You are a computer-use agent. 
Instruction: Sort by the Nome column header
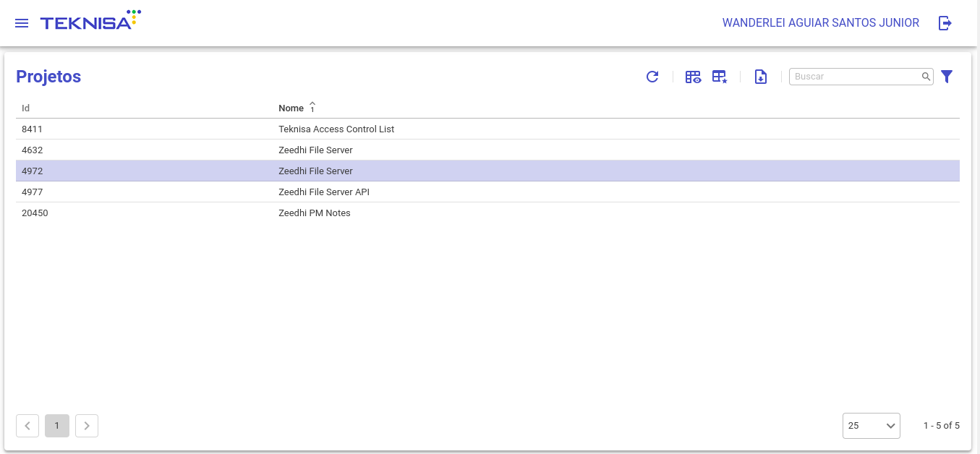291,108
